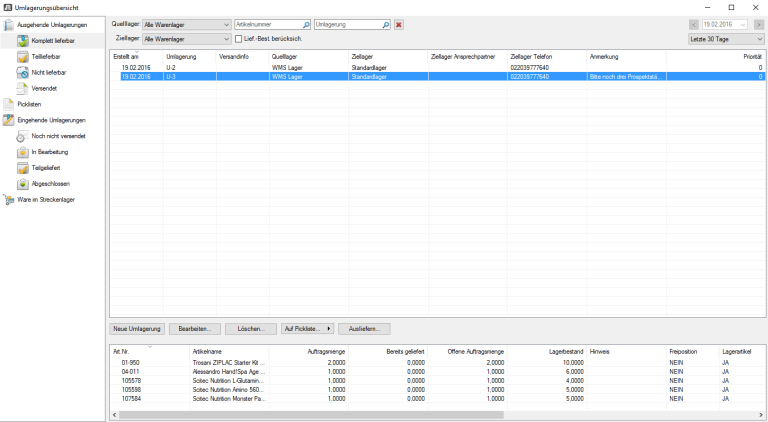Viewport: 768px width, 422px height.
Task: Sort by Umlagerung column header
Action: 181,57
